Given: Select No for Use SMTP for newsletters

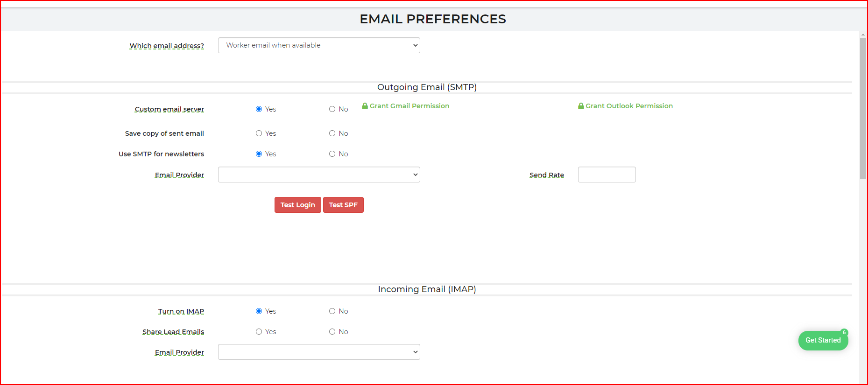Looking at the screenshot, I should point(332,154).
